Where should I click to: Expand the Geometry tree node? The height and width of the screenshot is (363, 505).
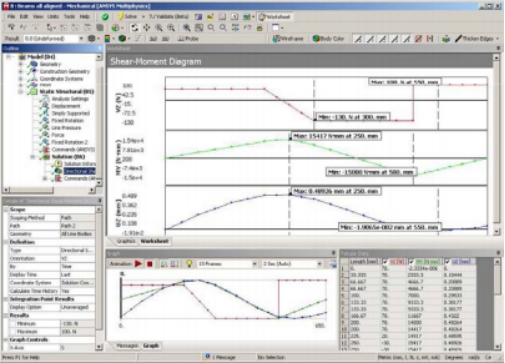[21, 64]
